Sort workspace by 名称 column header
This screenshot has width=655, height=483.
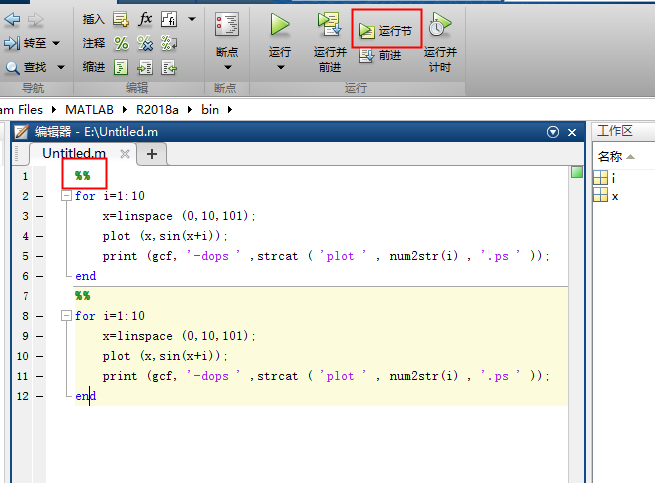coord(616,157)
